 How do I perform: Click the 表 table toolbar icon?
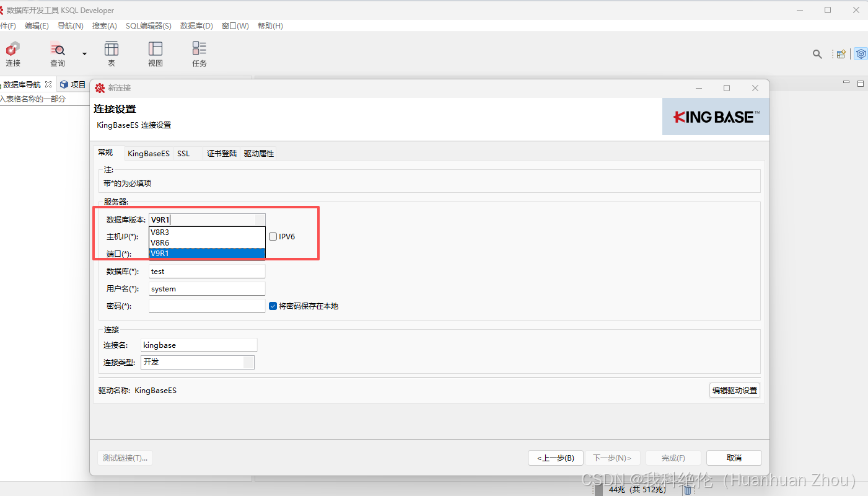pyautogui.click(x=112, y=54)
